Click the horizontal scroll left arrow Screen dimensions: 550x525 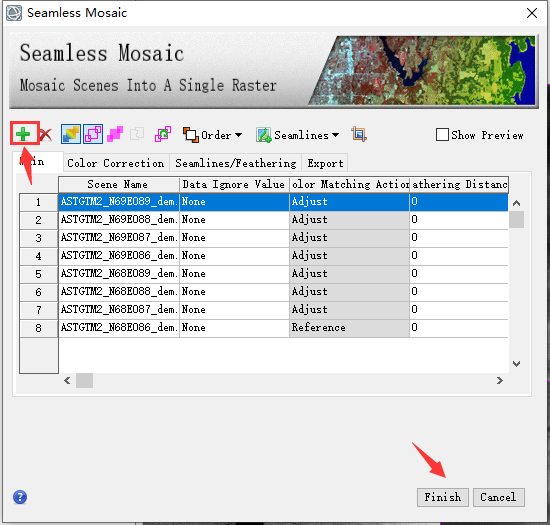[x=67, y=381]
